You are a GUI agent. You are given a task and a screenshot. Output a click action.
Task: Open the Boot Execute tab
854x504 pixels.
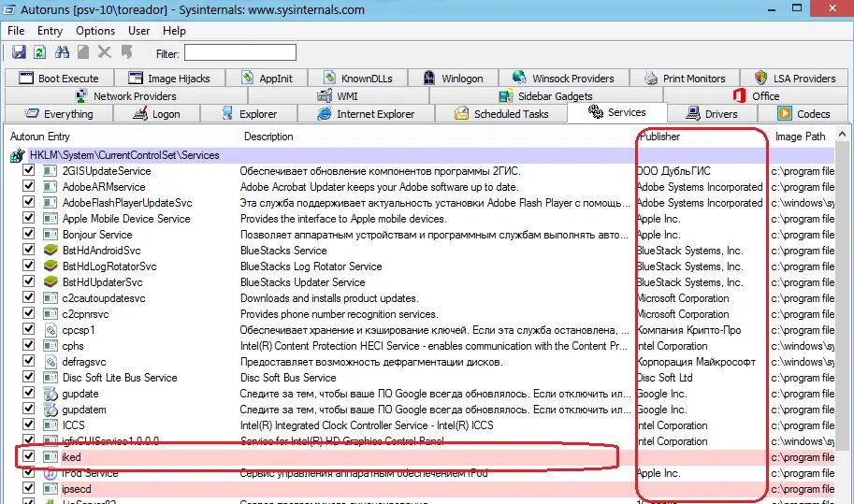(59, 79)
